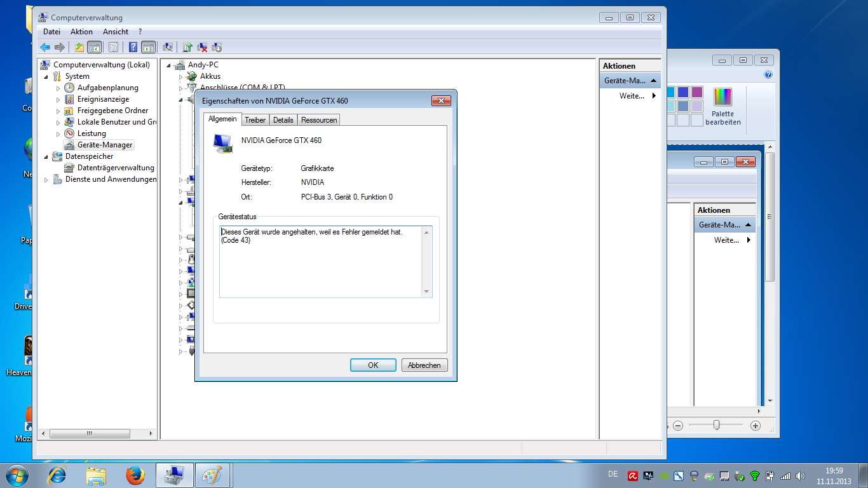Image resolution: width=868 pixels, height=488 pixels.
Task: Switch to the Treiber tab
Action: [x=255, y=120]
